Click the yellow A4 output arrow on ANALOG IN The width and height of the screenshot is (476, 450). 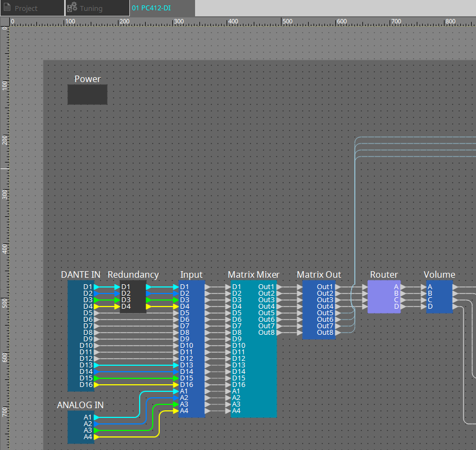[x=97, y=437]
